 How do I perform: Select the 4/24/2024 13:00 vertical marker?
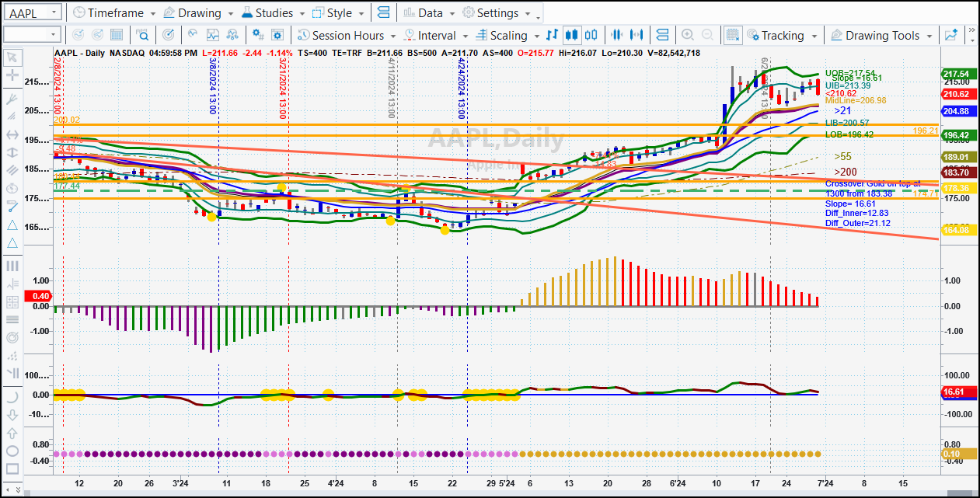coord(462,90)
